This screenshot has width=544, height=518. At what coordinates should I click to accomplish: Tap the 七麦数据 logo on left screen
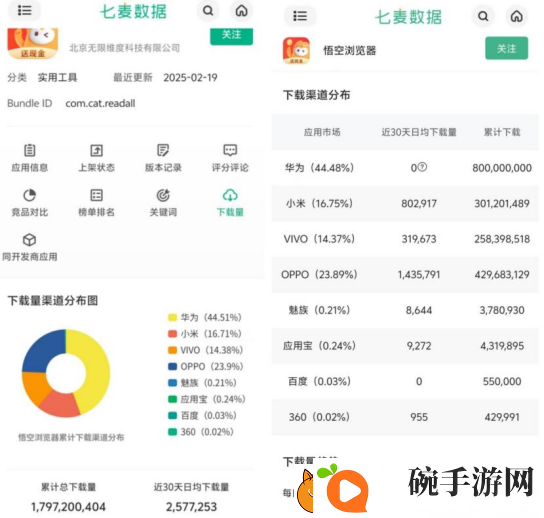pos(133,11)
